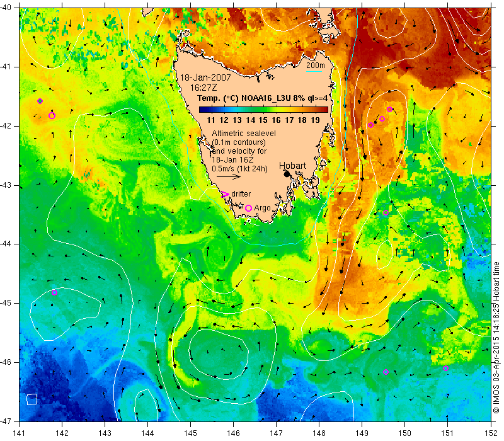This screenshot has height=441, width=504.
Task: Click the 0.5m/s reference velocity arrow
Action: click(x=228, y=176)
